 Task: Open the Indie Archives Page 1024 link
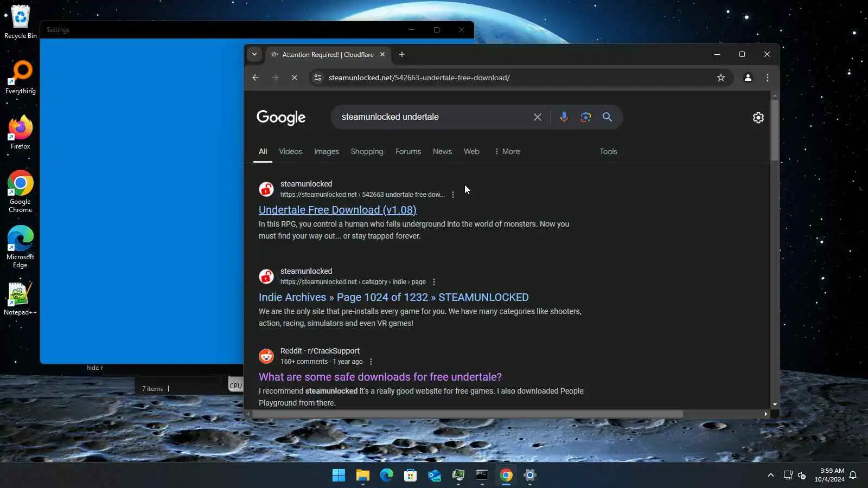[x=394, y=297]
